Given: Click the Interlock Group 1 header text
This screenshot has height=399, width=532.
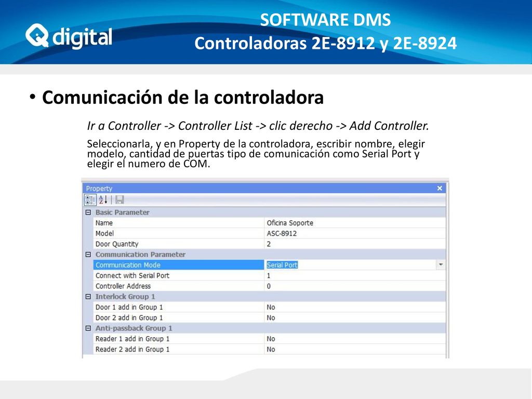Looking at the screenshot, I should [x=125, y=297].
